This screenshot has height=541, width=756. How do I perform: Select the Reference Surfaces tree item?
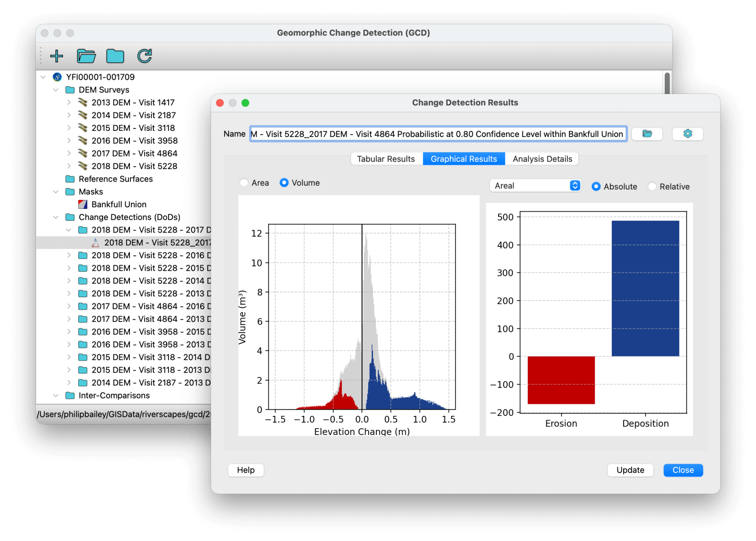(x=116, y=179)
